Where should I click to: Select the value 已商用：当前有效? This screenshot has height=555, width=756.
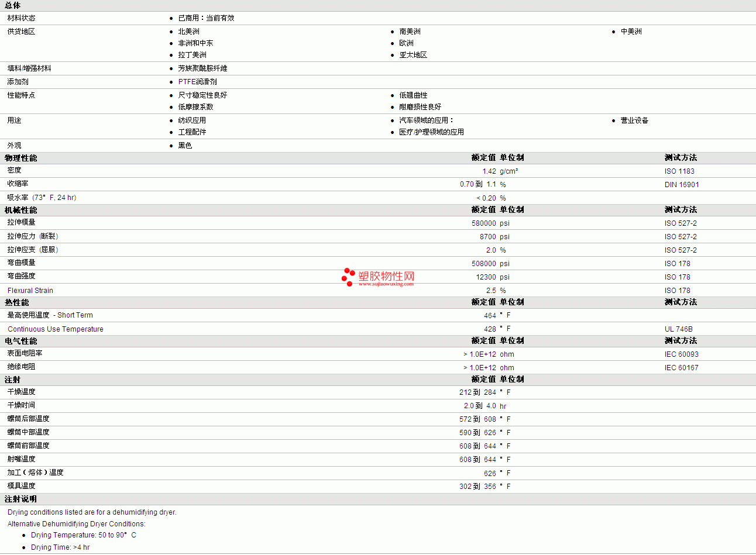206,18
